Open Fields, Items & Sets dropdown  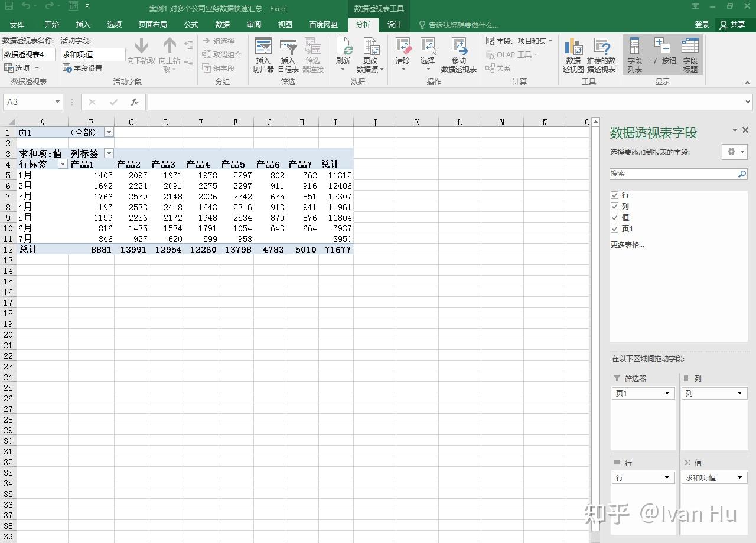coord(519,41)
